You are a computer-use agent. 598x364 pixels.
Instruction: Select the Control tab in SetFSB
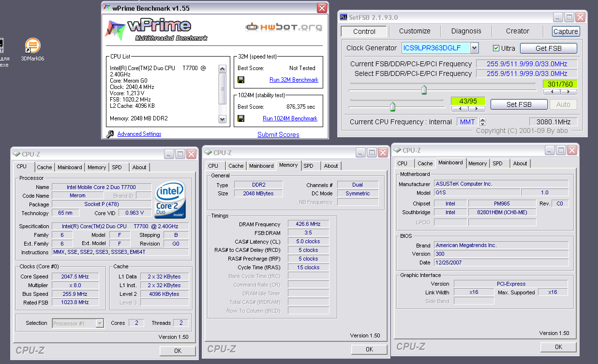pos(364,31)
